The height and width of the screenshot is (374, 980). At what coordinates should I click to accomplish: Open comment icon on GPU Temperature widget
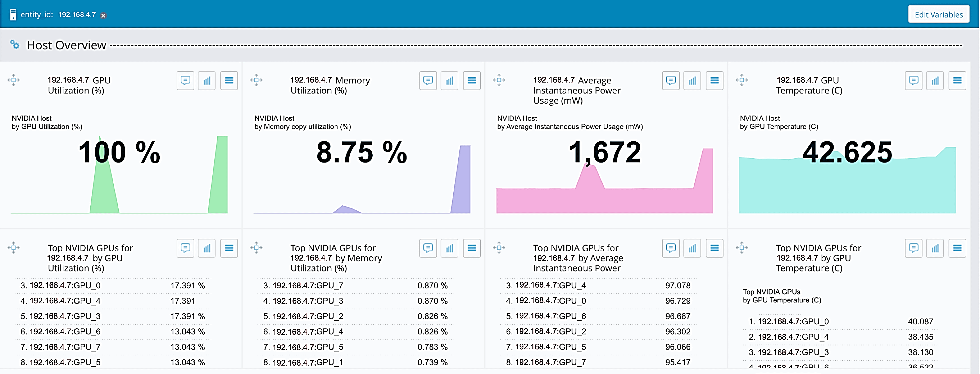(x=913, y=81)
